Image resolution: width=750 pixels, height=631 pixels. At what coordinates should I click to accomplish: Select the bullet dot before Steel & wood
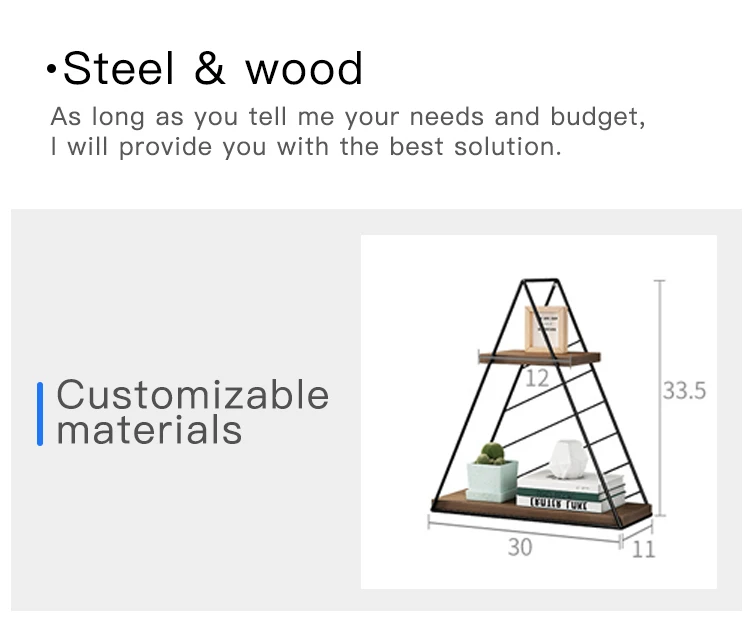point(52,70)
